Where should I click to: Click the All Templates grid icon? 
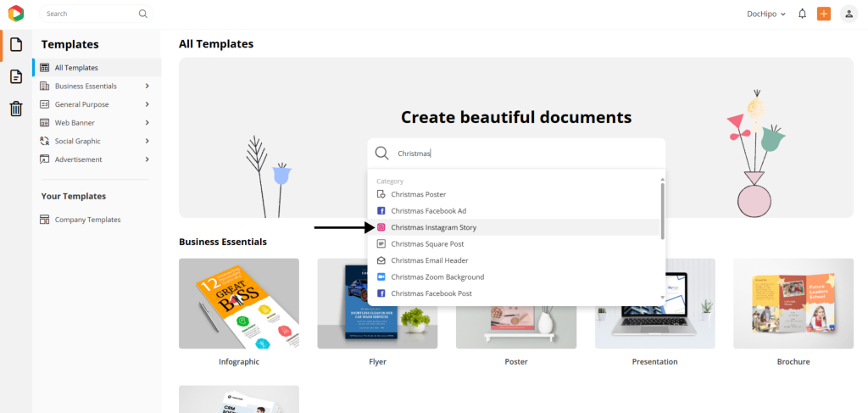45,68
